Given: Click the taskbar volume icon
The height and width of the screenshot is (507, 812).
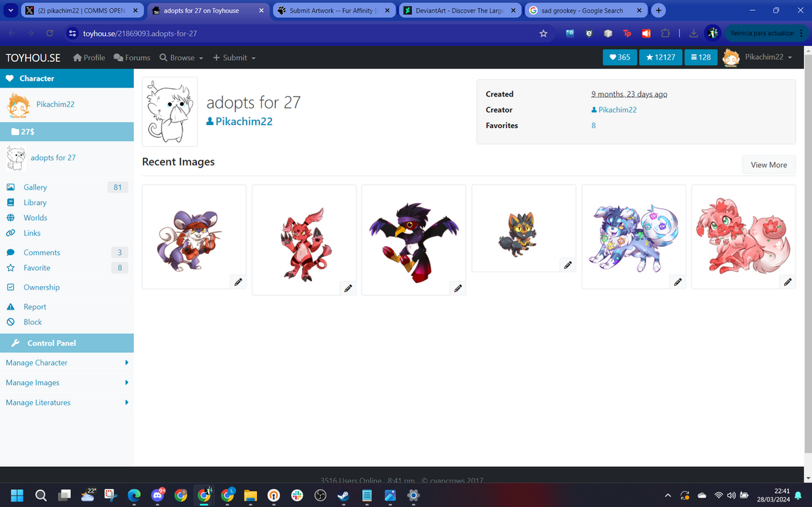Looking at the screenshot, I should click(x=731, y=496).
